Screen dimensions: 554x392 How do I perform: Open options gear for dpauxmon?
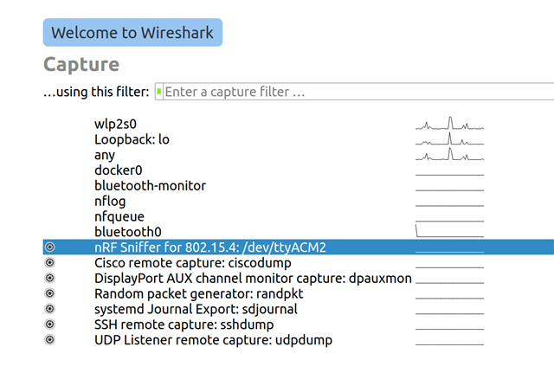click(50, 279)
